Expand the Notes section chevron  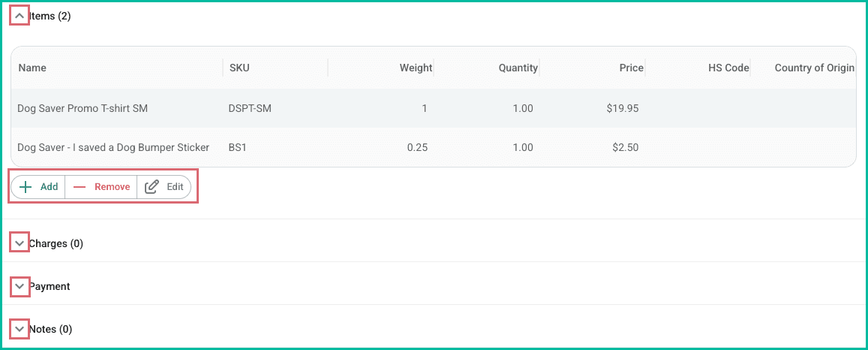[x=20, y=329]
